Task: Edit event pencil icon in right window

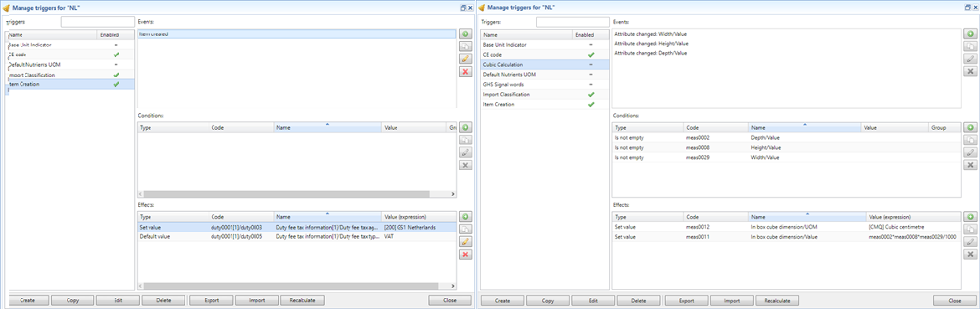Action: tap(970, 59)
